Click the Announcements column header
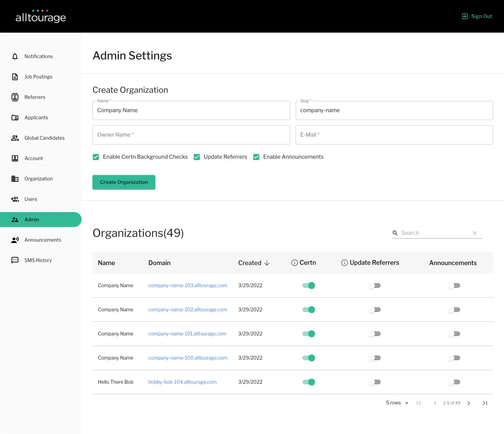 coord(453,263)
